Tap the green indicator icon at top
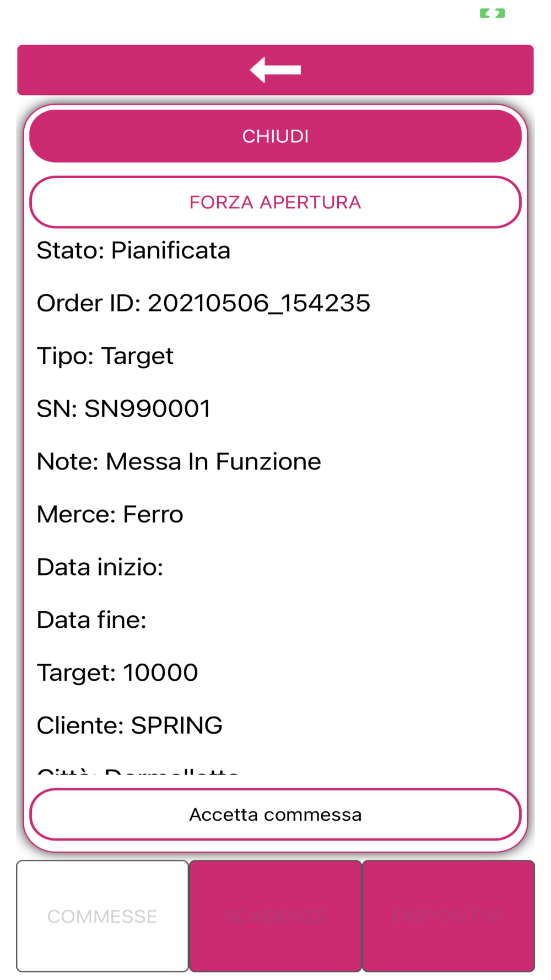Image resolution: width=551 pixels, height=980 pixels. point(492,13)
